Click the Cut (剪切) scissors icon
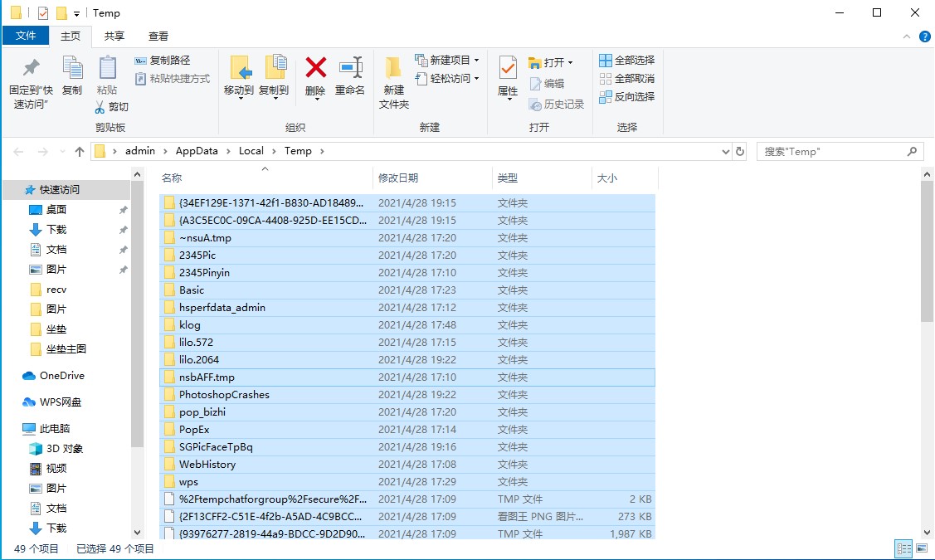 [x=100, y=107]
